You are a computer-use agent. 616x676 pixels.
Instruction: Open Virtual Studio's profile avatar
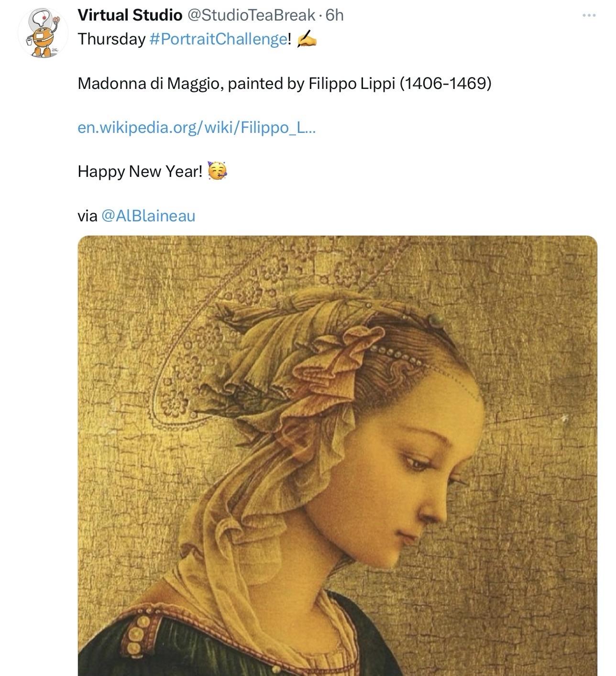point(43,33)
